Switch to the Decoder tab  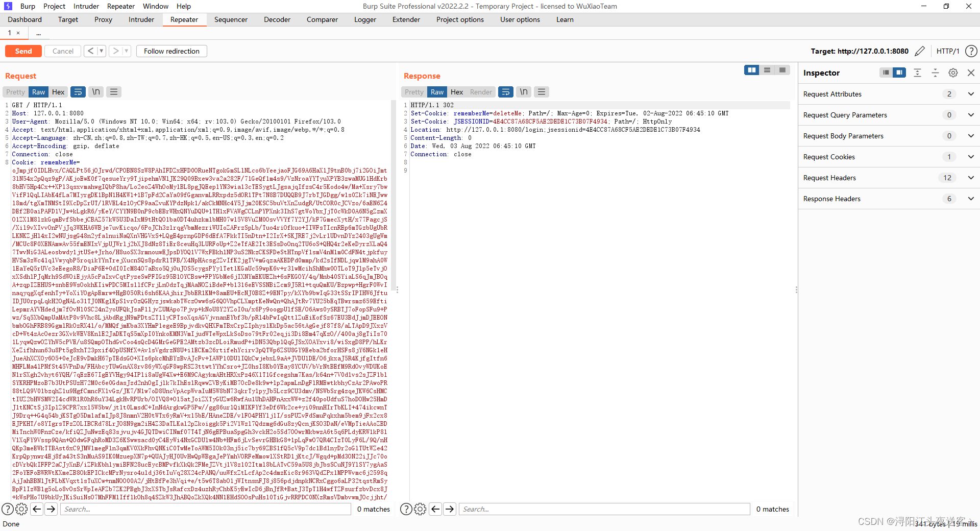click(x=277, y=19)
